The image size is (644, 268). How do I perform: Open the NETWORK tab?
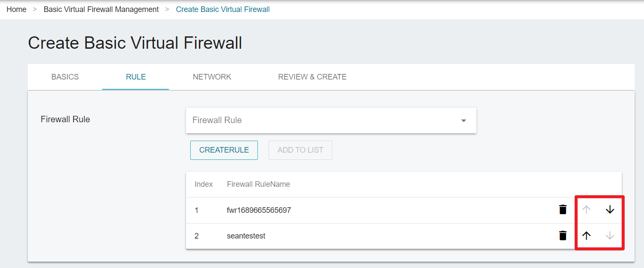(212, 77)
